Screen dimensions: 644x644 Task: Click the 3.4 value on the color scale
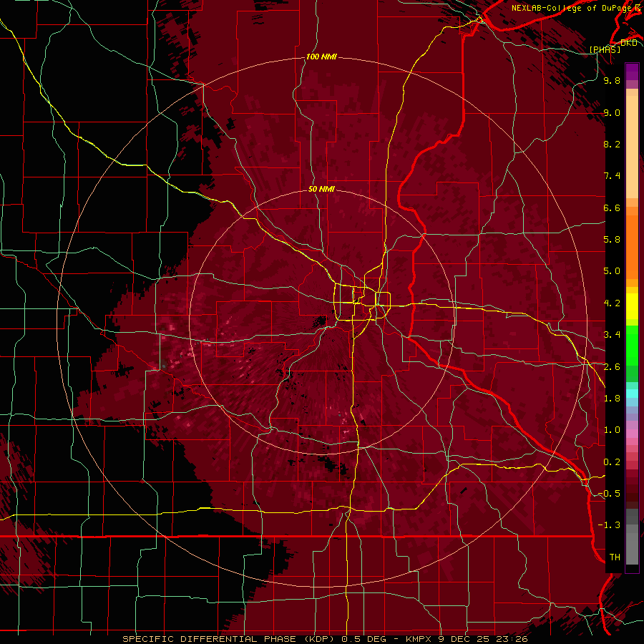tap(612, 335)
